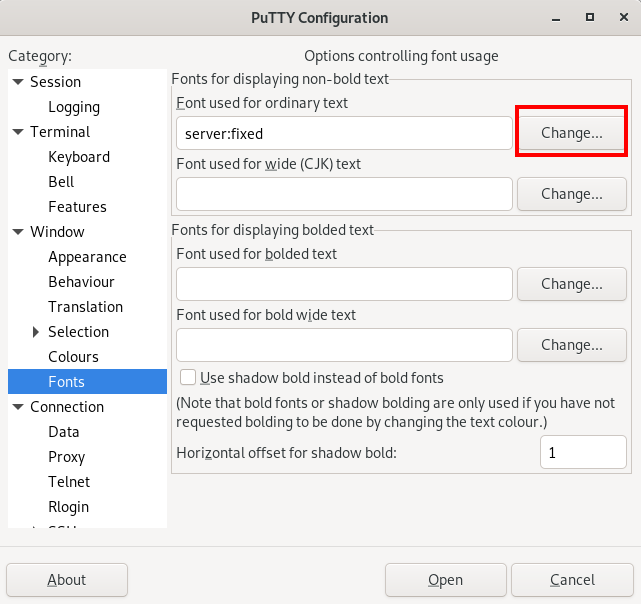Open the Features settings
The image size is (641, 604).
click(x=77, y=207)
